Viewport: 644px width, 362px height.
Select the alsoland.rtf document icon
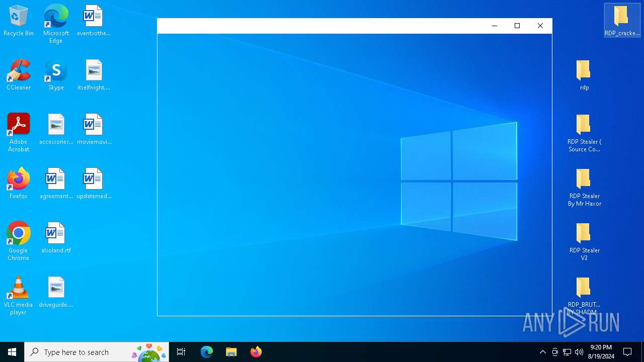[56, 238]
